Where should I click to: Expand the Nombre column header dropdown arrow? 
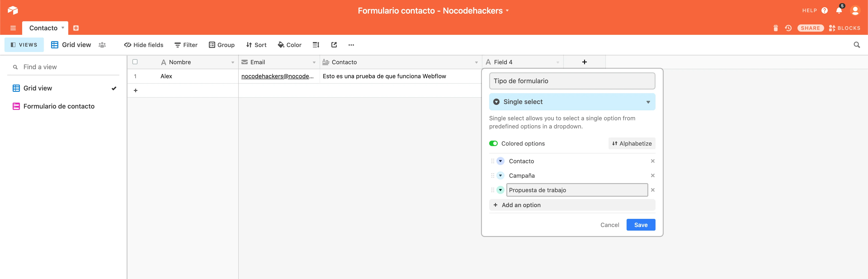233,62
